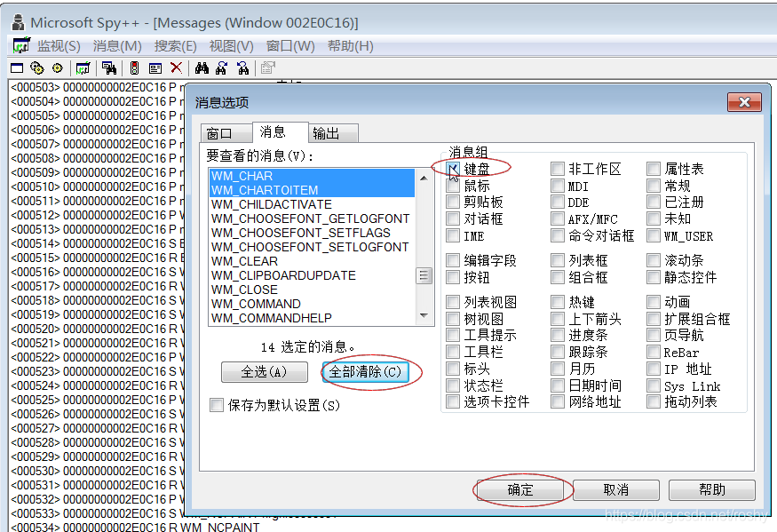
Task: Click the 帮助 button in dialog
Action: 712,490
